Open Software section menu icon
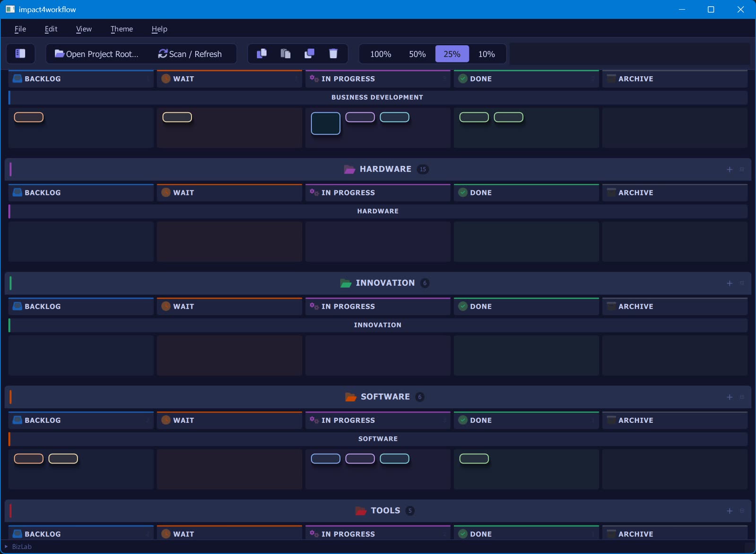Image resolution: width=756 pixels, height=554 pixels. coord(742,397)
